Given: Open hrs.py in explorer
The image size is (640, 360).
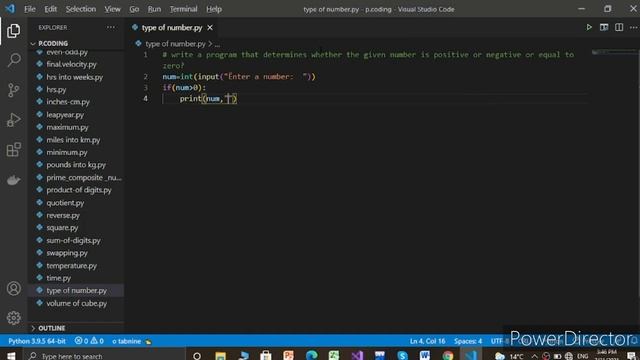Looking at the screenshot, I should [56, 89].
